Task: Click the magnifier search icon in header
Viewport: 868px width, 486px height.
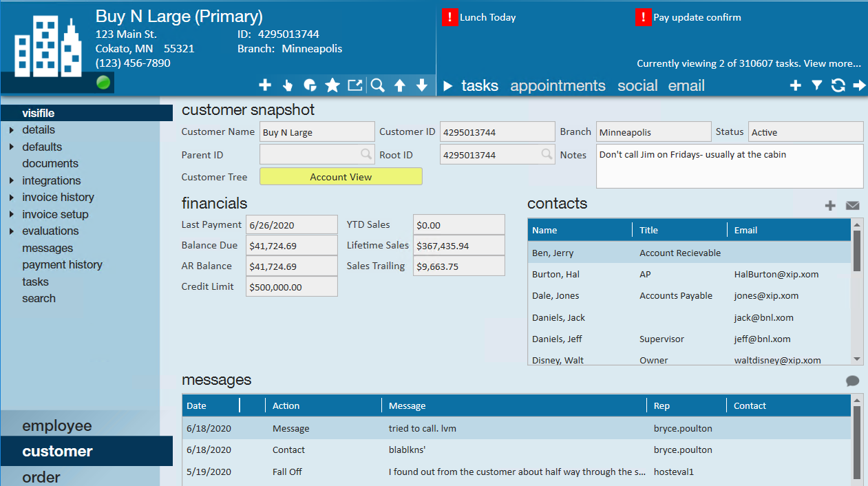Action: coord(378,85)
